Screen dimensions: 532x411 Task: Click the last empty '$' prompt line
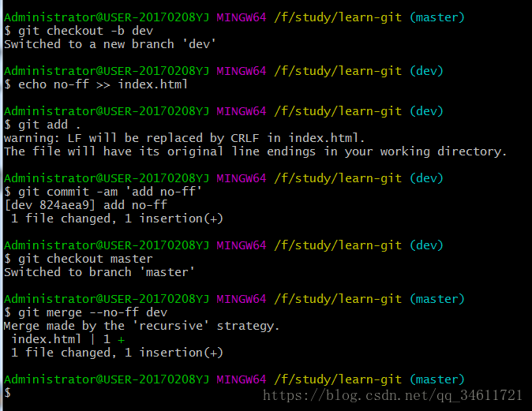coord(7,393)
